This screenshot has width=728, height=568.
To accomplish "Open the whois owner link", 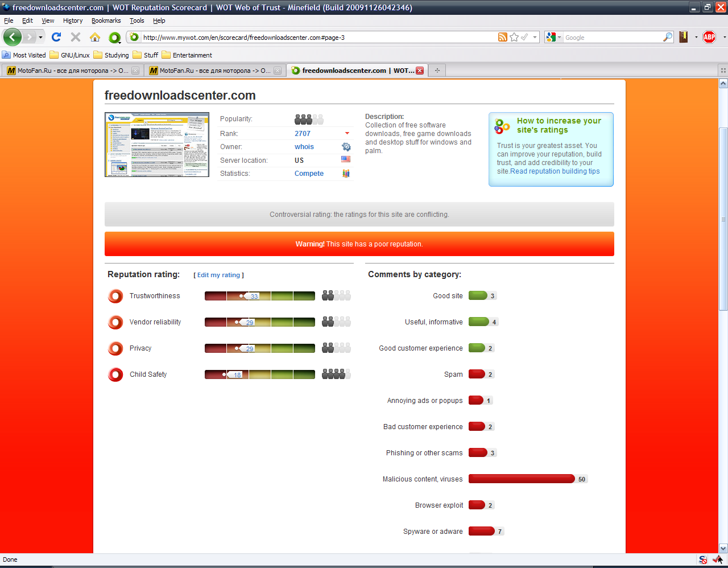I will (304, 147).
